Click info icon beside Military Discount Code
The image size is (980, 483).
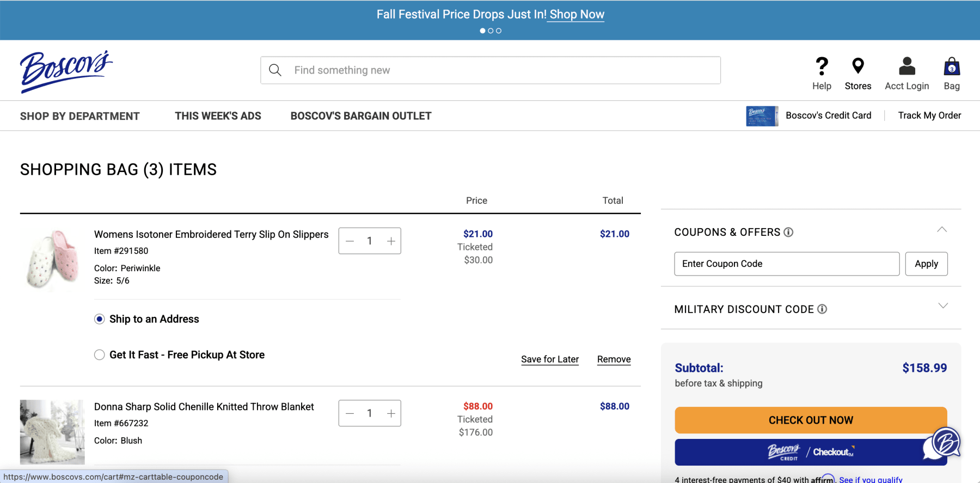(822, 309)
